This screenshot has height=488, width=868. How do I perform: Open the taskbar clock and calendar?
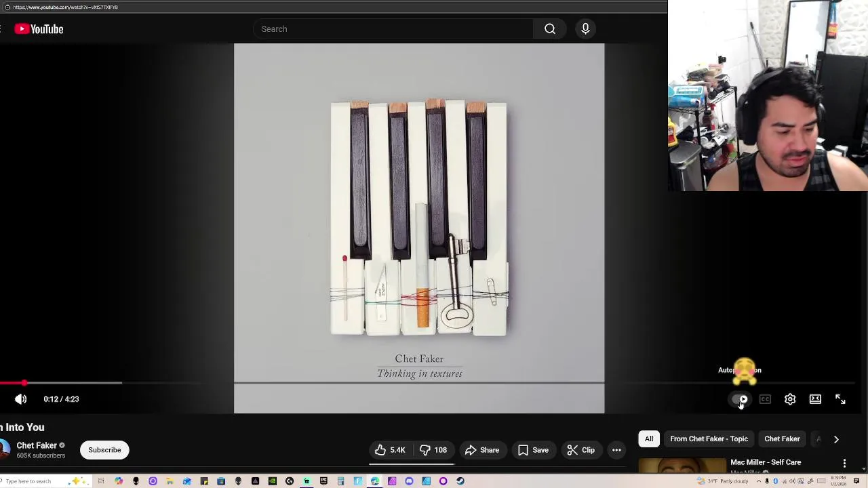point(838,481)
